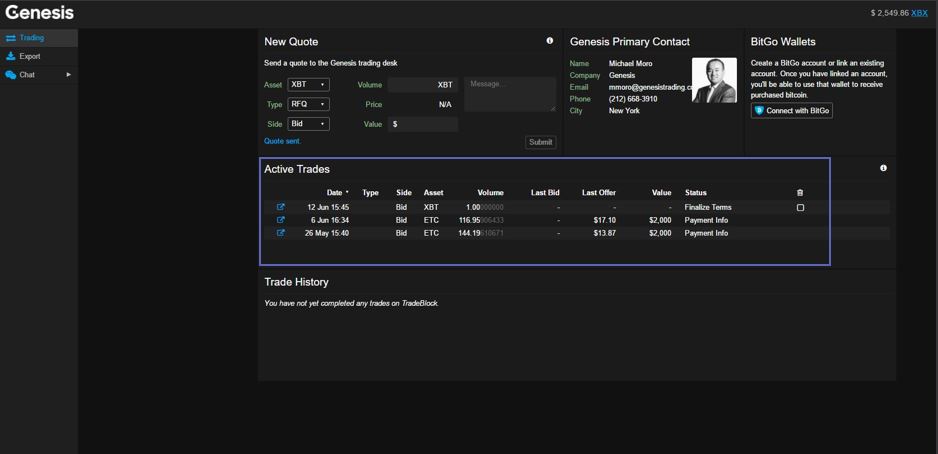This screenshot has height=454, width=938.
Task: Show Active Trades info icon
Action: [884, 168]
